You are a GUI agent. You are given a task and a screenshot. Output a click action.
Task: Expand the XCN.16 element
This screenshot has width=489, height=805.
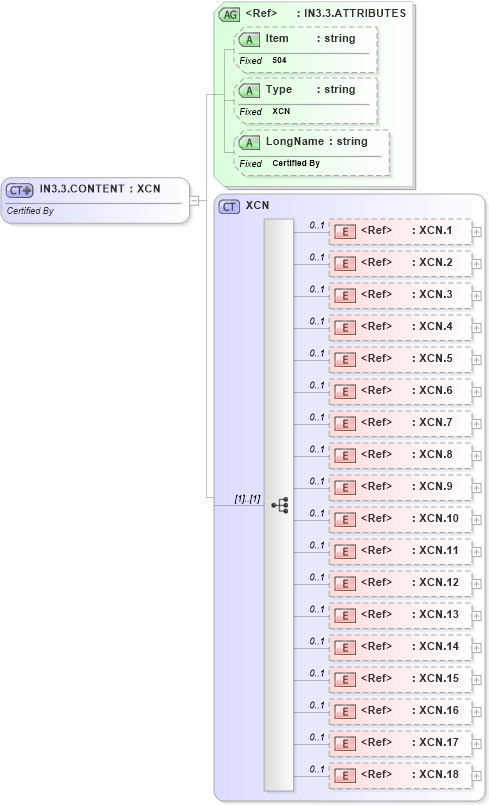(477, 712)
